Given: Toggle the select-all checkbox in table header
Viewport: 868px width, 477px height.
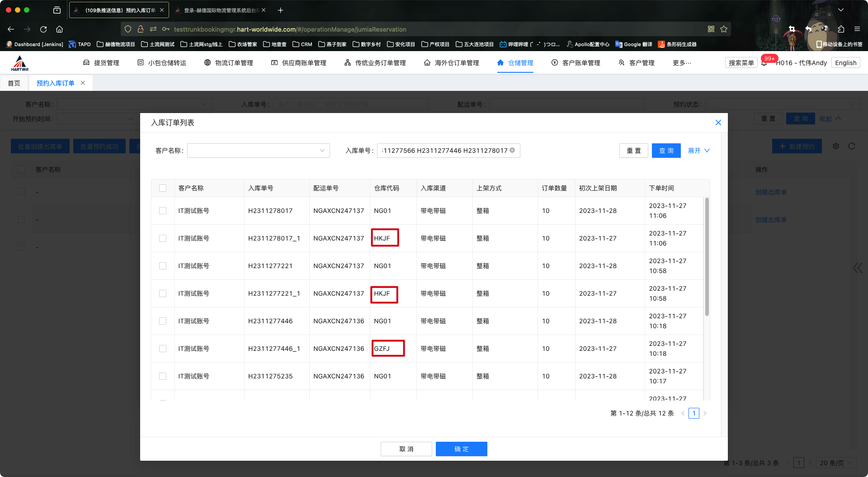Looking at the screenshot, I should 163,188.
